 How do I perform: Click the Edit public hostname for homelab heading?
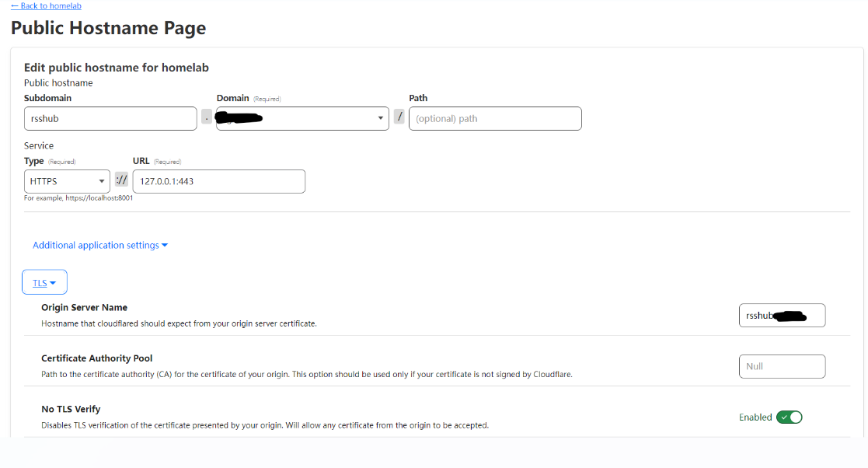(117, 68)
